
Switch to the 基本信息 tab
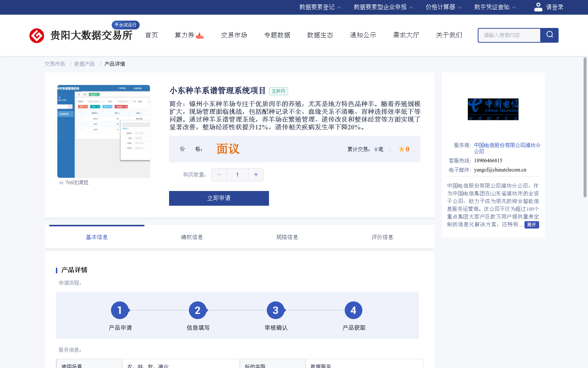[x=97, y=237]
